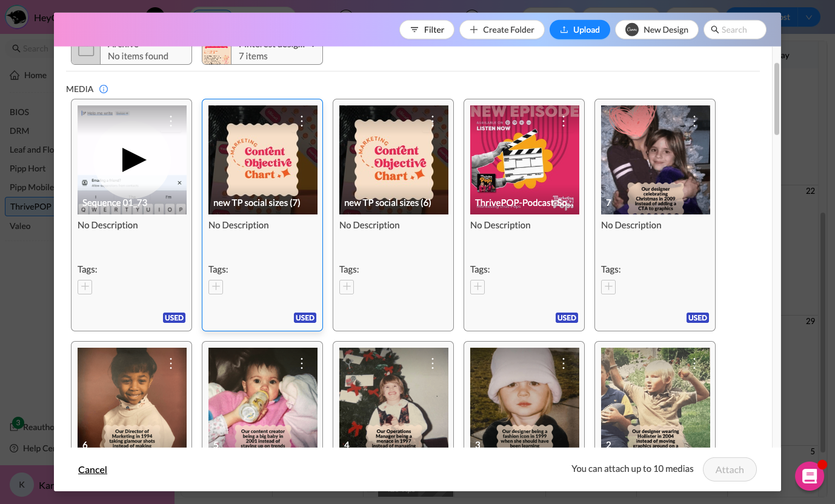Open three-dot menu on Hollister 2004 photo
Viewport: 835px width, 504px height.
click(694, 363)
